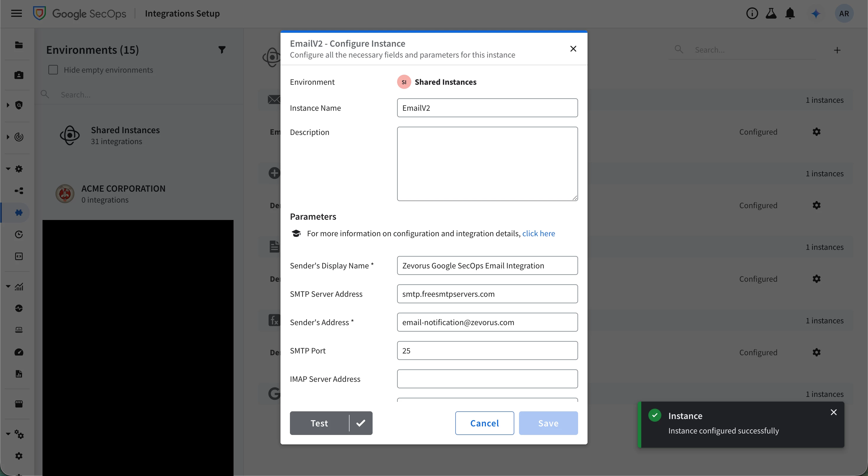Click the plus icon beside integrations search
Viewport: 868px width, 476px height.
coord(837,50)
